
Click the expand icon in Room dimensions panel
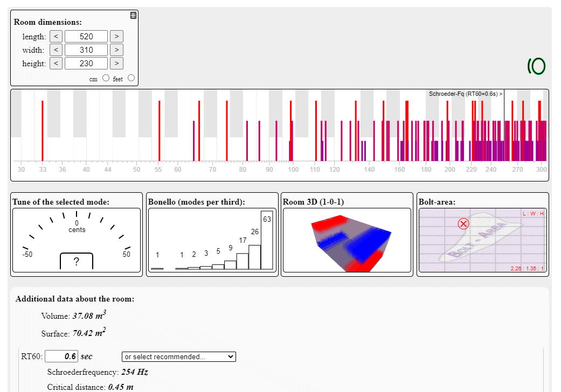[x=133, y=15]
